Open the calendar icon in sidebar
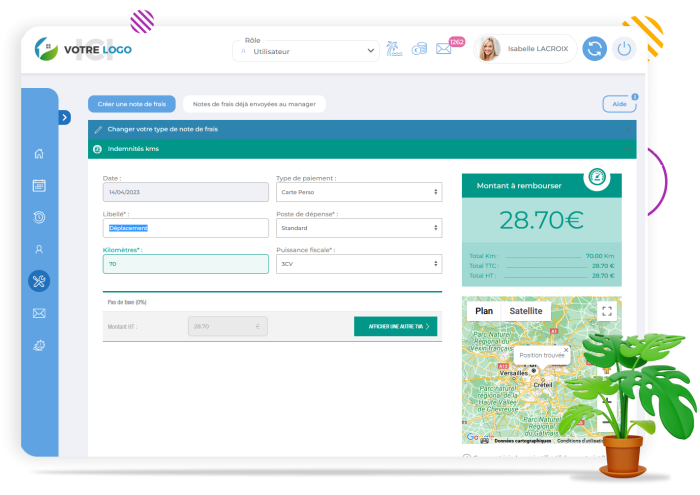The image size is (700, 495). click(x=39, y=185)
